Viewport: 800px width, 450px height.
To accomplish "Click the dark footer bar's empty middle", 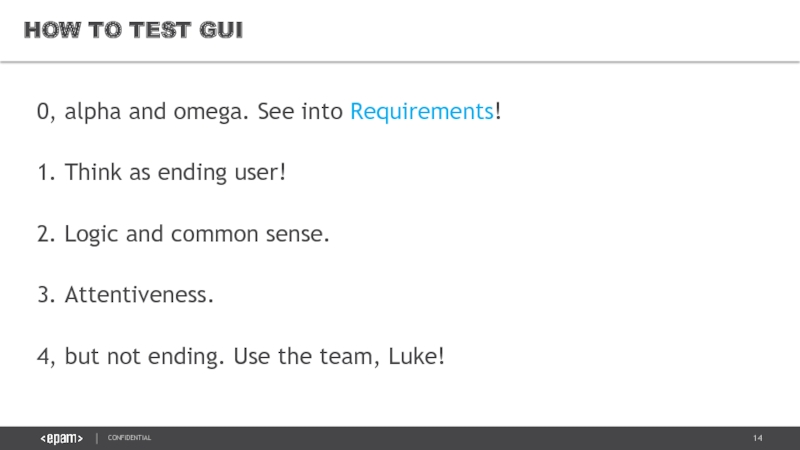I will 450,439.
